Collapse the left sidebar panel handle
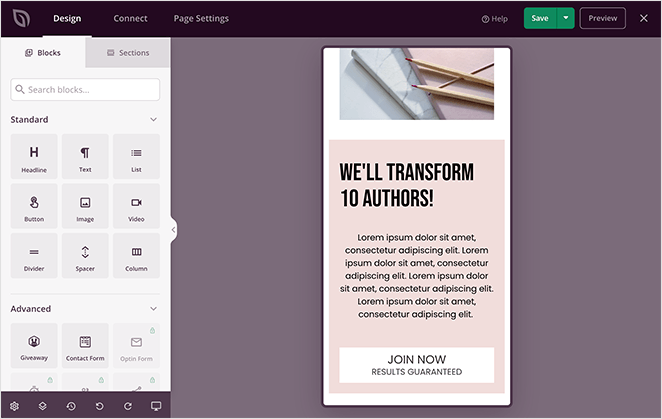 173,230
